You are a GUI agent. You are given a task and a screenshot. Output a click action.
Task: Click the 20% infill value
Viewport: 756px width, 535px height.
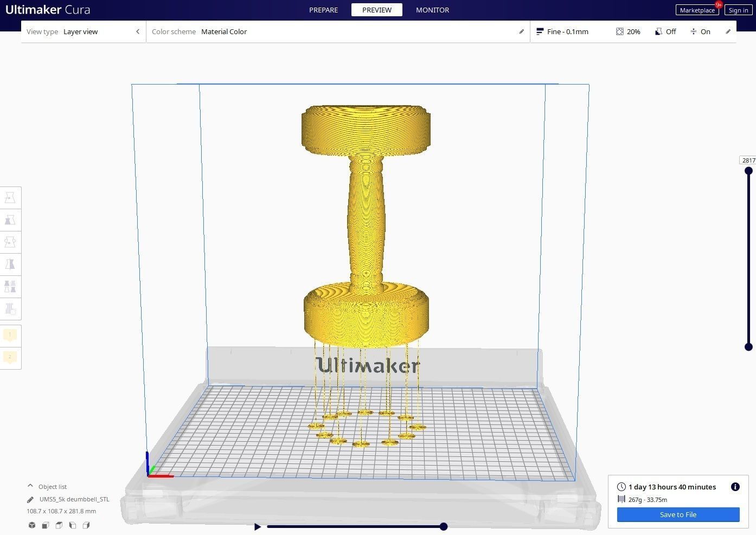(x=633, y=31)
